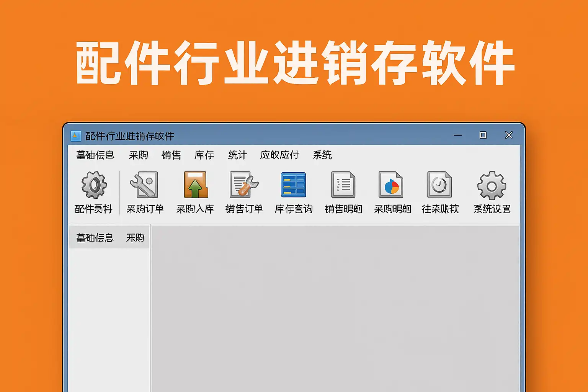Switch to 采购 tab in the side panel

coord(135,238)
